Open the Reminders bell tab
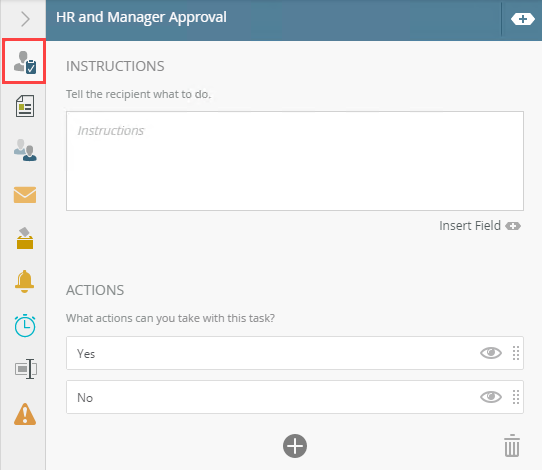The width and height of the screenshot is (542, 470). coord(25,281)
